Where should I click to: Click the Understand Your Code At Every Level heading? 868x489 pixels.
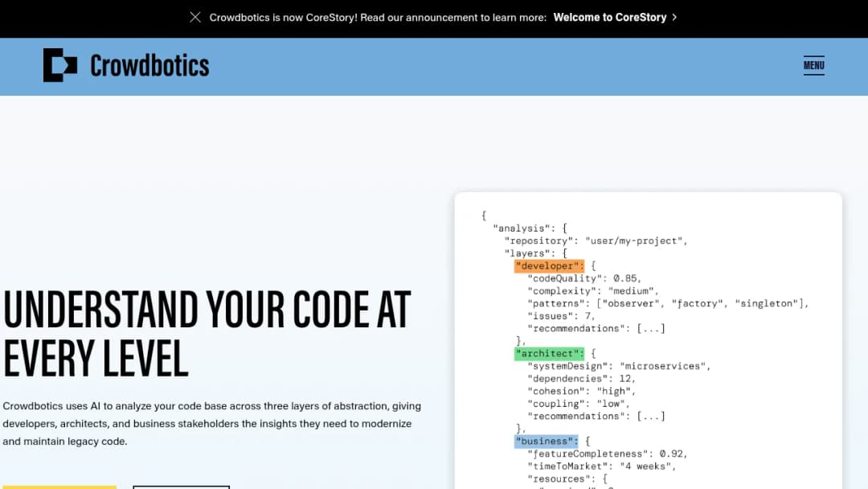coord(207,334)
